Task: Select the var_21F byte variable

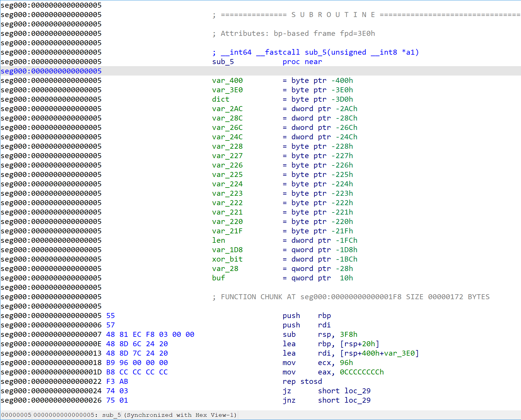Action: coord(227,231)
